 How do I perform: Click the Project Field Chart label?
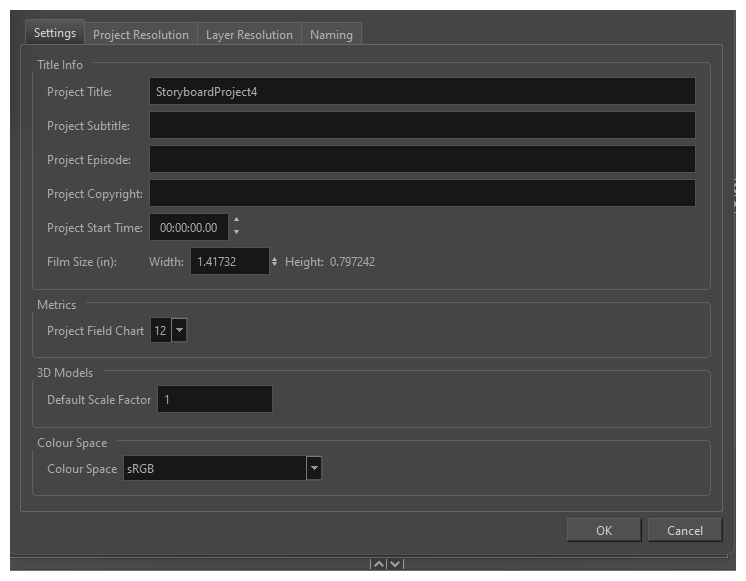(95, 331)
